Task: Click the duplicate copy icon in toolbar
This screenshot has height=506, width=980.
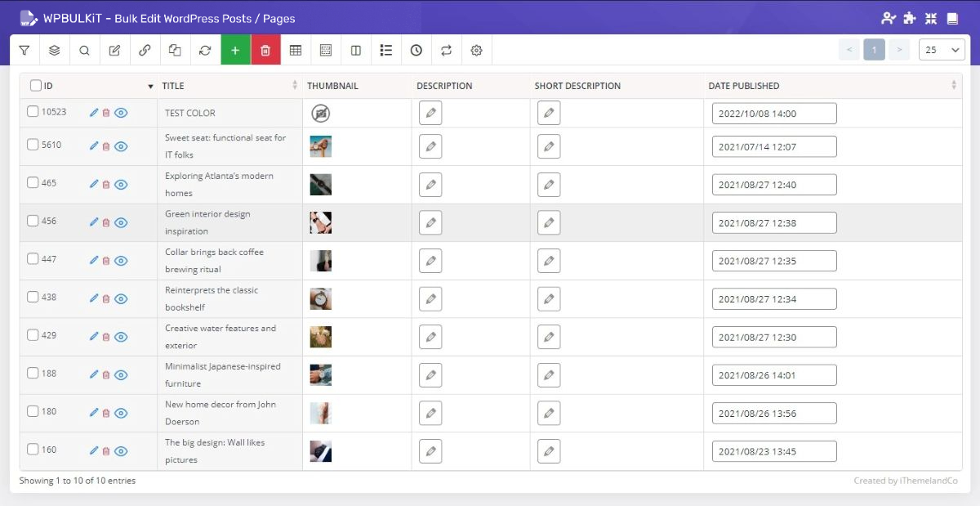Action: pos(175,51)
